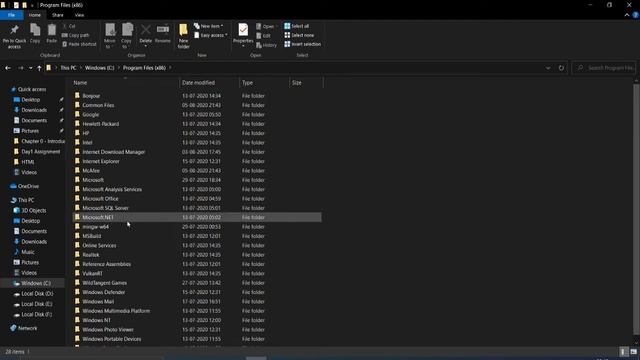Click the Delete ribbon icon
The height and width of the screenshot is (360, 640).
[x=145, y=30]
